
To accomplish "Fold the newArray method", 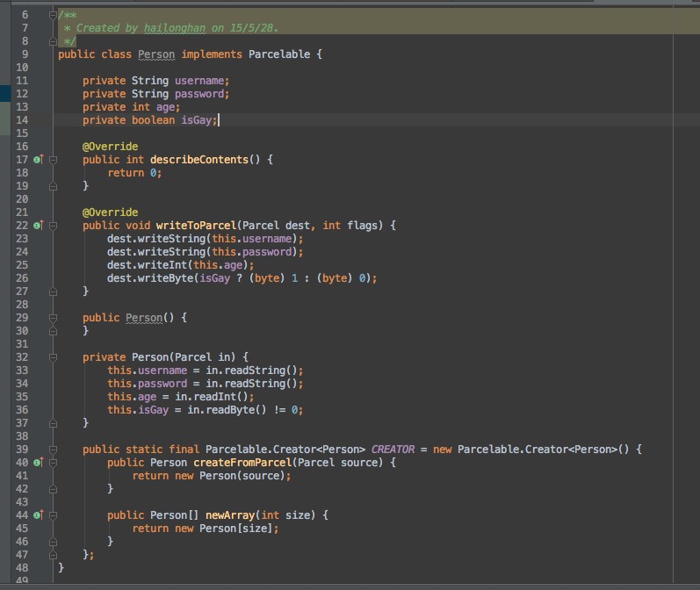I will [53, 515].
